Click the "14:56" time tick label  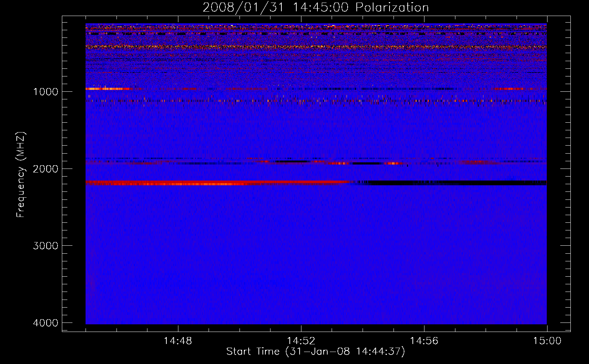pos(424,341)
